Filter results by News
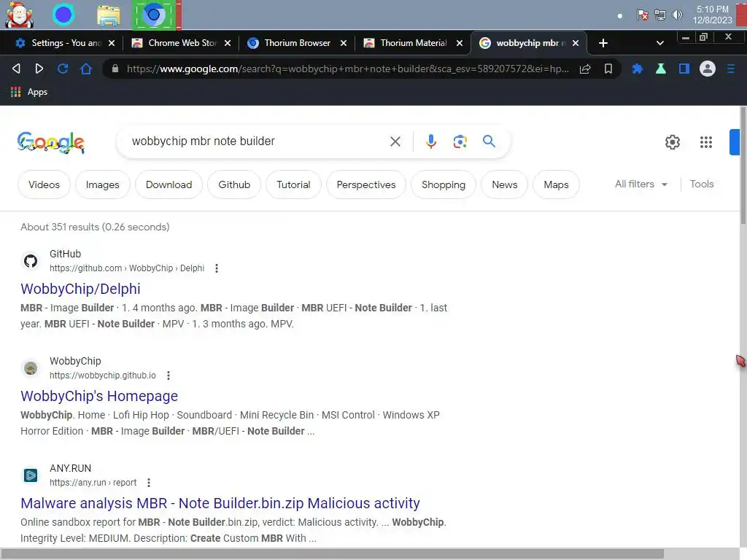The height and width of the screenshot is (560, 747). click(505, 184)
